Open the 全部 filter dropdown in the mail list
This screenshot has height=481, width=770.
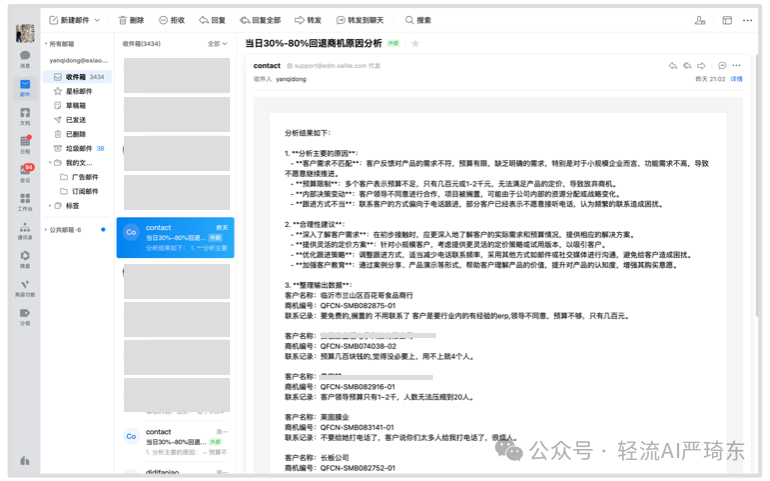click(217, 44)
